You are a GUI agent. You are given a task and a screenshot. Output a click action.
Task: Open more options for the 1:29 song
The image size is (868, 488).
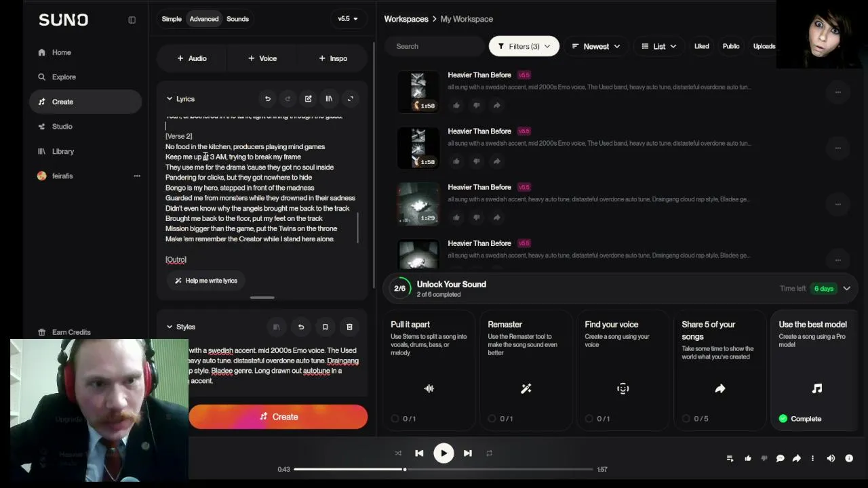coord(838,204)
